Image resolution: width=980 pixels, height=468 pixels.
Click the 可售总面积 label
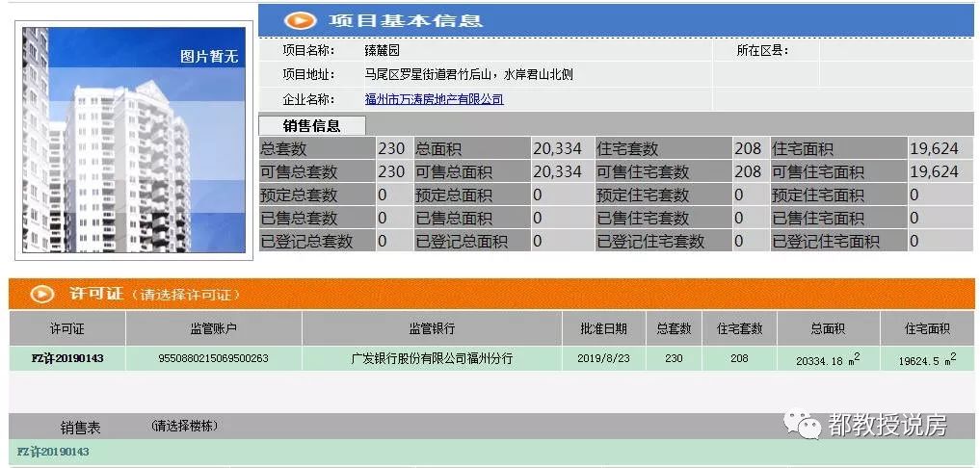coord(454,171)
